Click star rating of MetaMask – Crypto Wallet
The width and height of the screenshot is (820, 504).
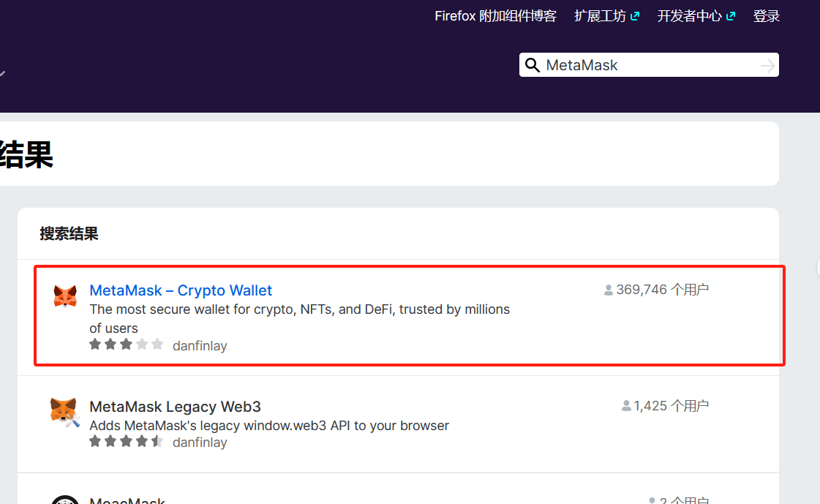tap(126, 345)
